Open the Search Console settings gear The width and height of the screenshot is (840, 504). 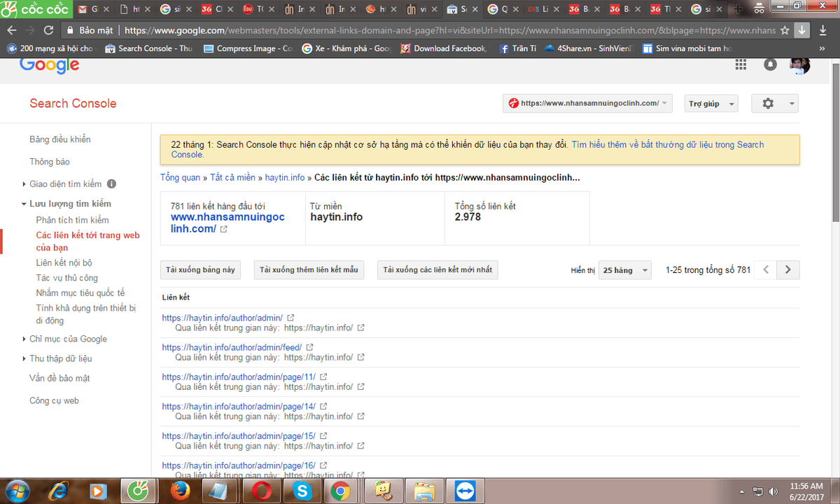775,104
